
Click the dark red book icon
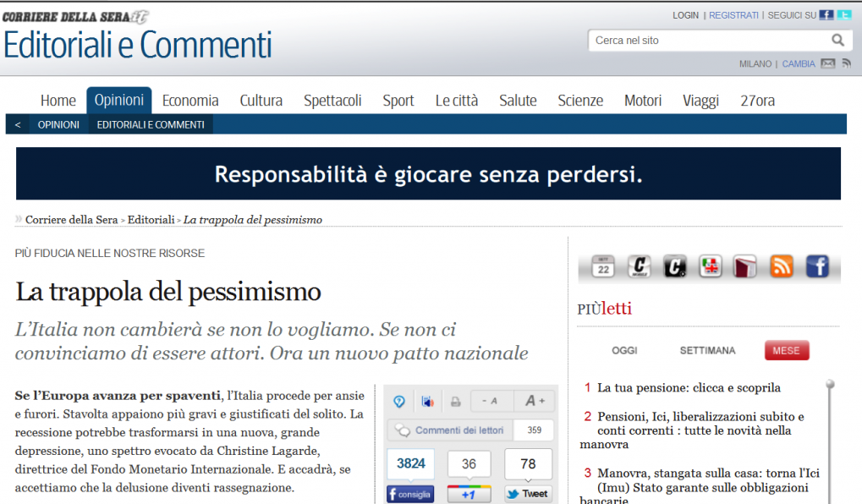[x=745, y=266]
